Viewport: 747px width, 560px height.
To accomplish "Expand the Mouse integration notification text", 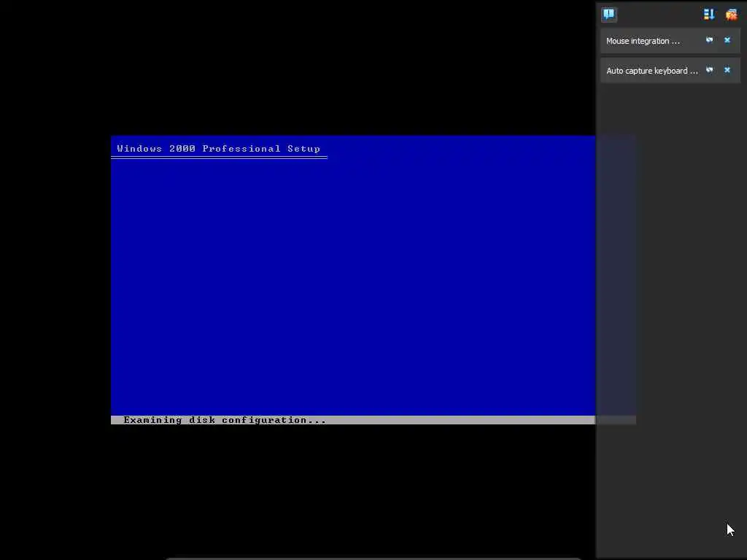I will tap(643, 41).
